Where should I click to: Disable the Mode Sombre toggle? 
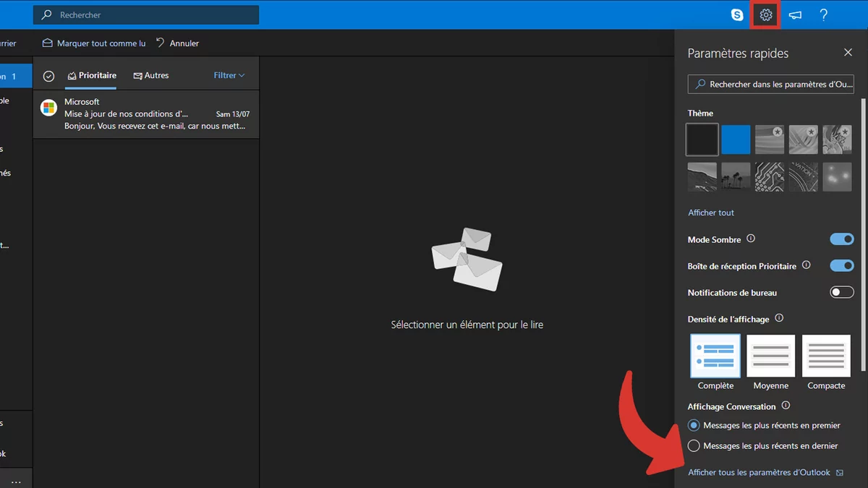[842, 239]
